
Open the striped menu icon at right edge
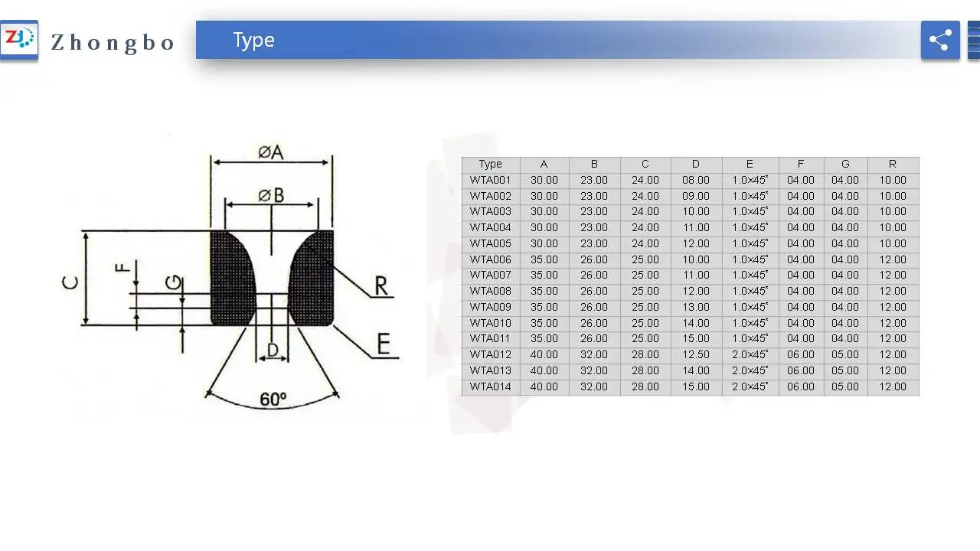tap(973, 40)
